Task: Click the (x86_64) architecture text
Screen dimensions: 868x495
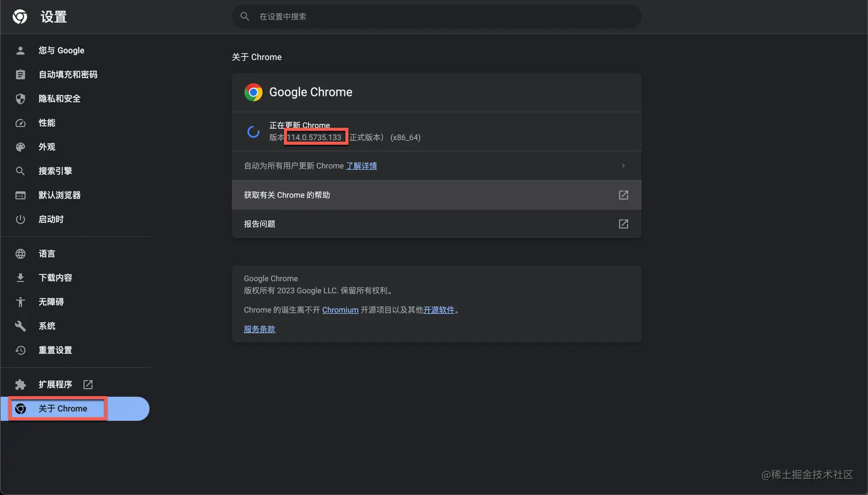Action: (405, 138)
